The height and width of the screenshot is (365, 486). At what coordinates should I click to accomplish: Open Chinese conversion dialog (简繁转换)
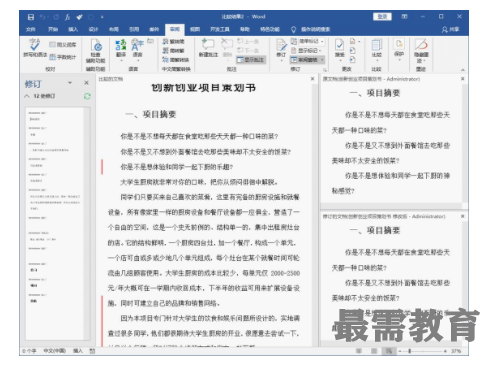pos(176,60)
